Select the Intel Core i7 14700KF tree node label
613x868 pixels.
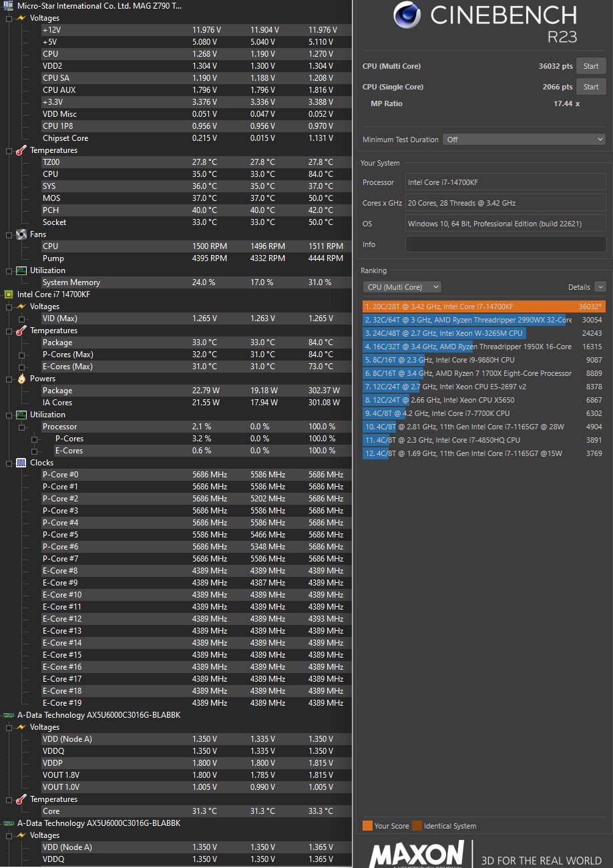[53, 294]
